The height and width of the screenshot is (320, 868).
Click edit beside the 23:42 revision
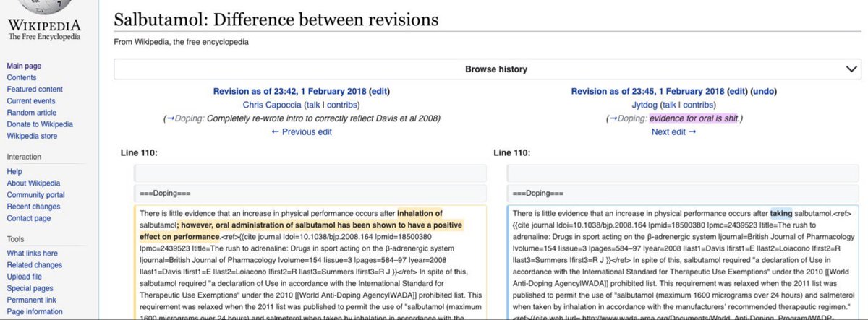point(379,92)
